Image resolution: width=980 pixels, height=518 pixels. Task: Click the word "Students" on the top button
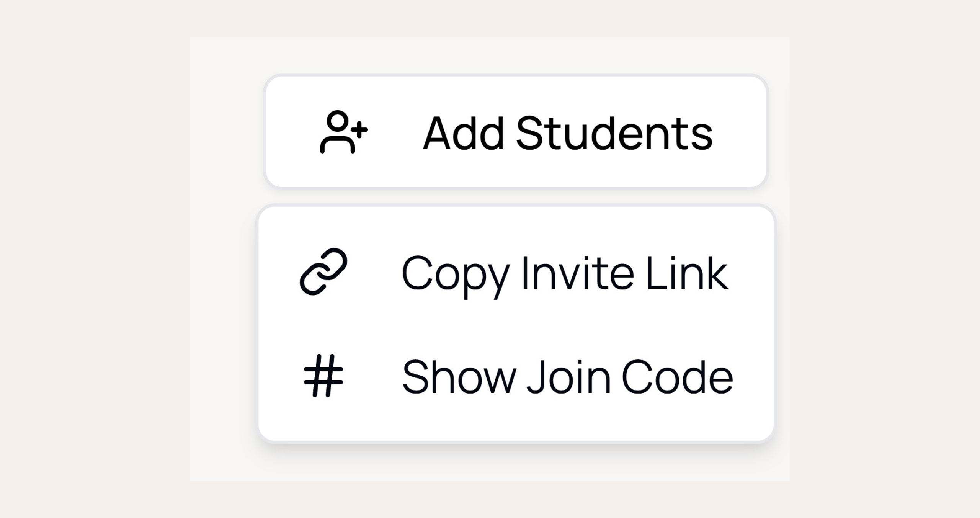[x=614, y=133]
